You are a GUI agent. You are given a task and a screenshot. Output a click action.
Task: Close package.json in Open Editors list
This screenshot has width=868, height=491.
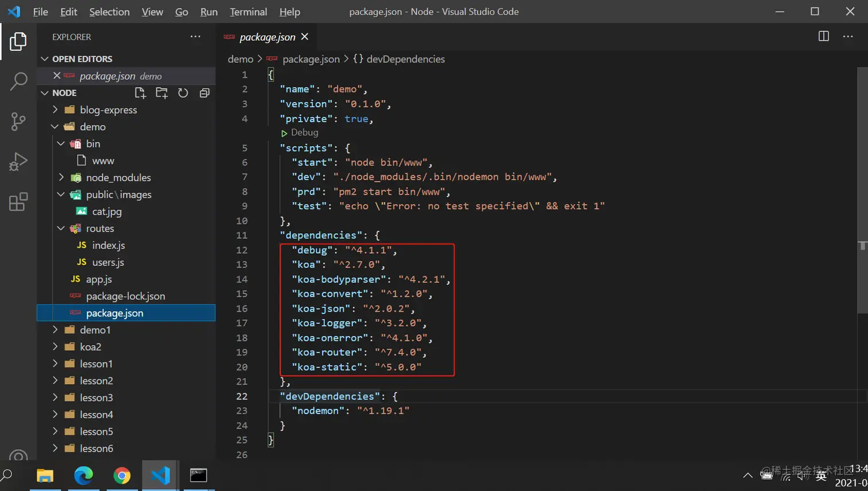click(57, 76)
